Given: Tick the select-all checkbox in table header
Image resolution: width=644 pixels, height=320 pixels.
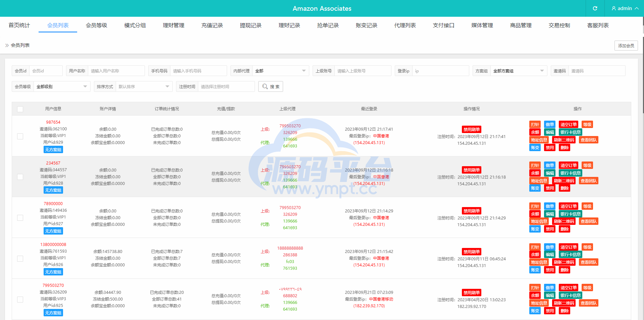Looking at the screenshot, I should [20, 109].
